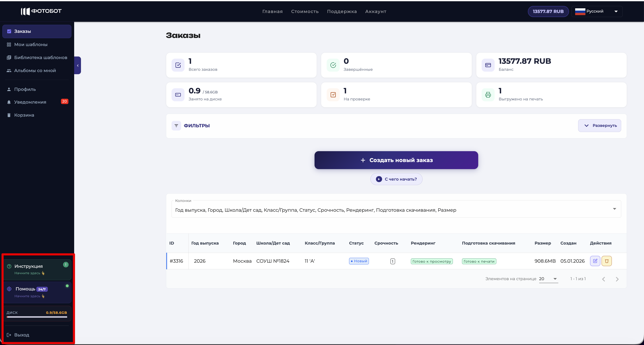Delete order #3316 with trash icon

click(x=606, y=261)
